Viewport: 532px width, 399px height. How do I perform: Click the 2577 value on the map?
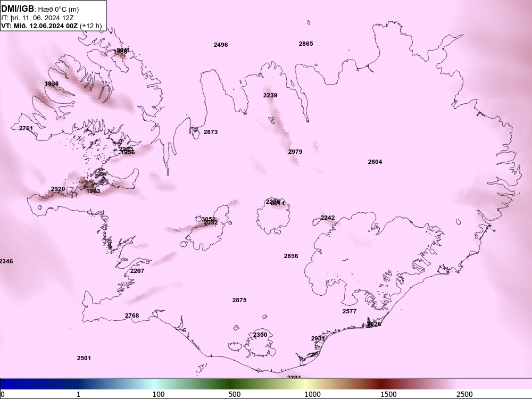(350, 311)
